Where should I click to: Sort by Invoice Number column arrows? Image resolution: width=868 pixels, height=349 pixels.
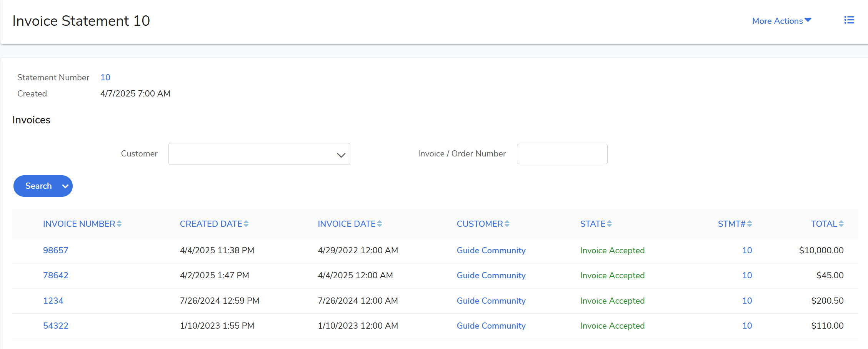(x=119, y=224)
